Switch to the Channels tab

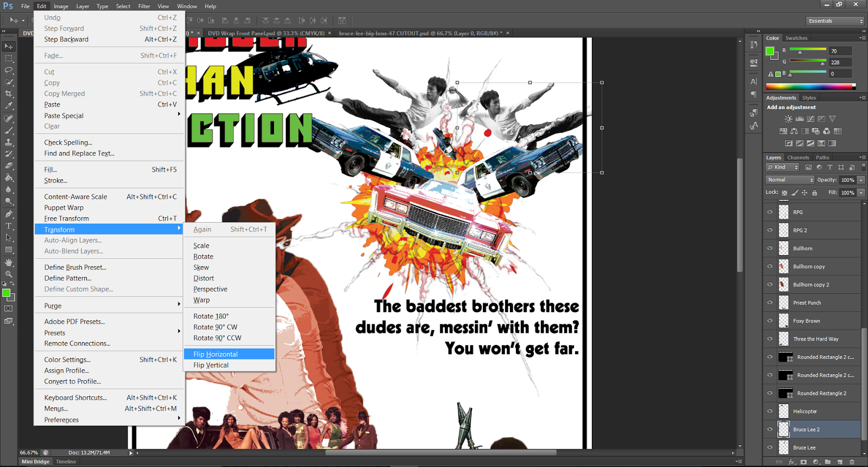click(798, 157)
